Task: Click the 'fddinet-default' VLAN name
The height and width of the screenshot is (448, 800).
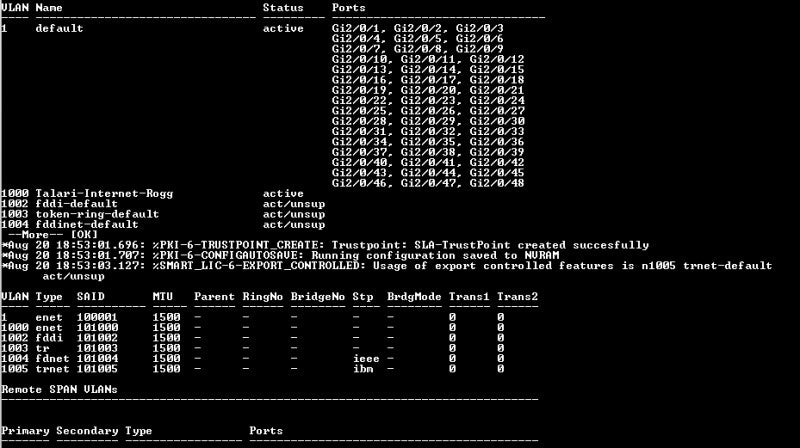Action: point(87,225)
